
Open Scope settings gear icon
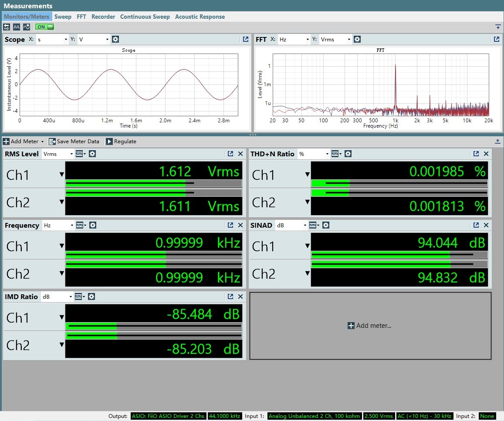[x=115, y=39]
